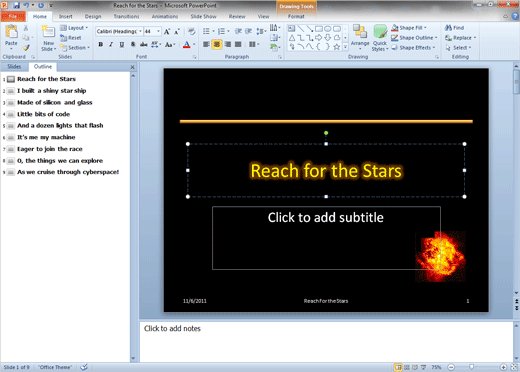Select the Right Arrow shape
This screenshot has height=372, width=520.
pyautogui.click(x=319, y=38)
